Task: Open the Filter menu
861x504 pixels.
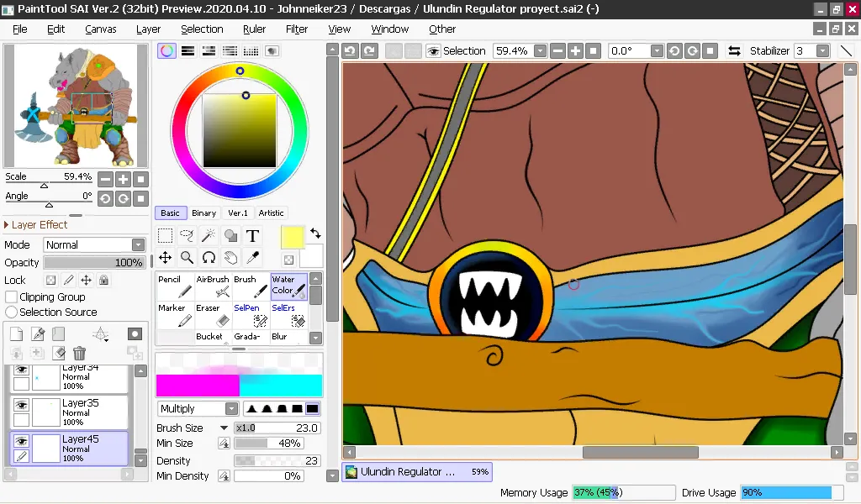Action: 297,29
